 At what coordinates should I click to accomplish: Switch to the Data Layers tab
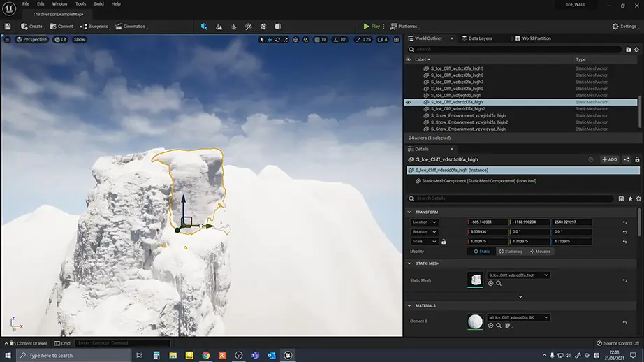[480, 38]
